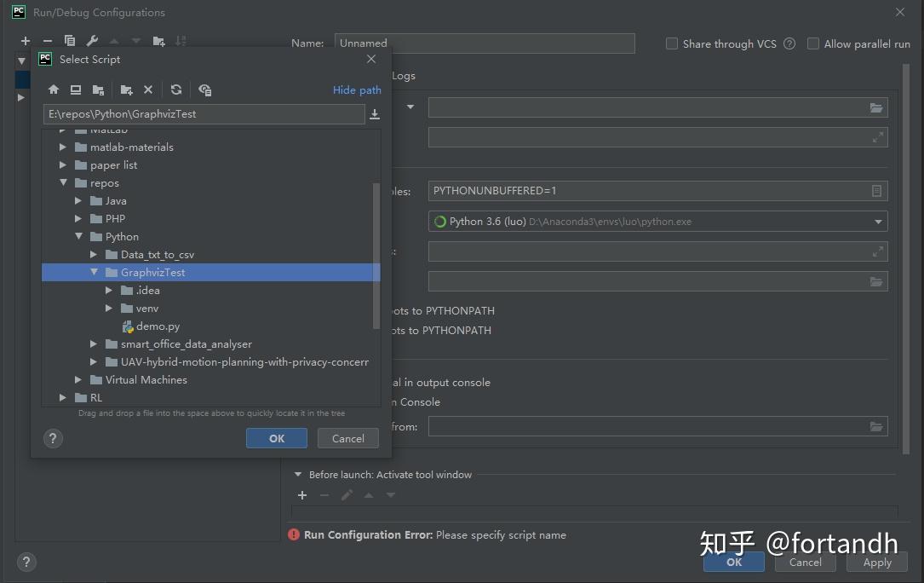Open edit templates with the wrench icon

tap(91, 40)
